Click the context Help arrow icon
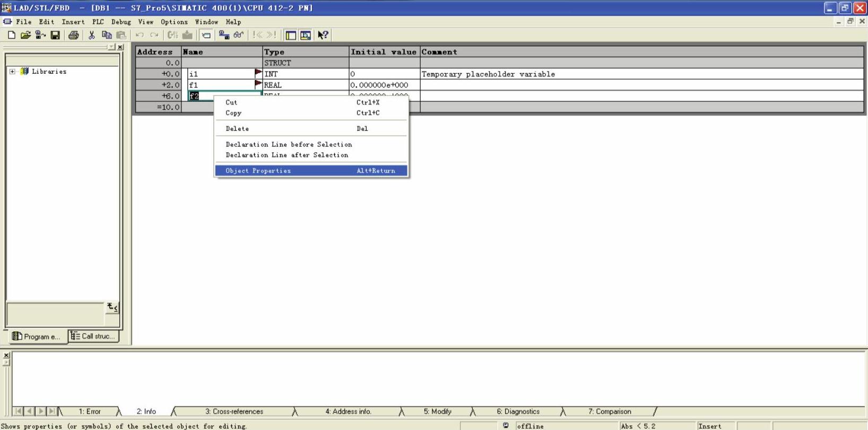 (323, 35)
